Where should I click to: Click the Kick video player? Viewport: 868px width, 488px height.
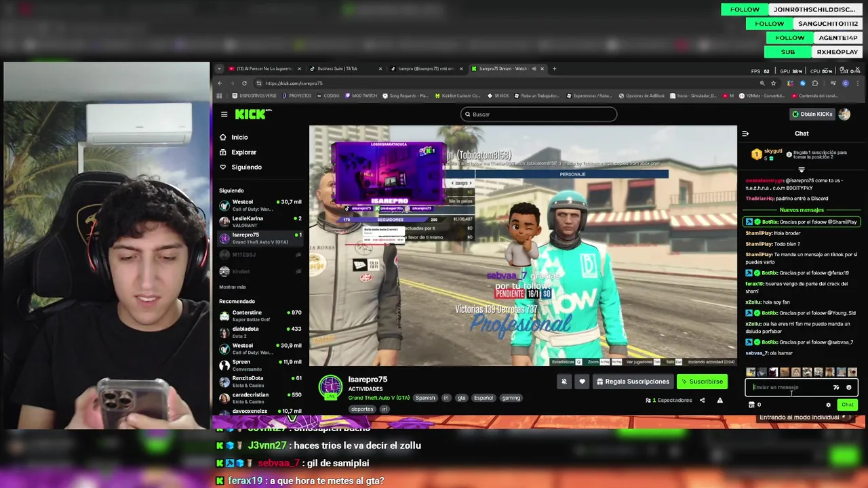click(x=523, y=245)
